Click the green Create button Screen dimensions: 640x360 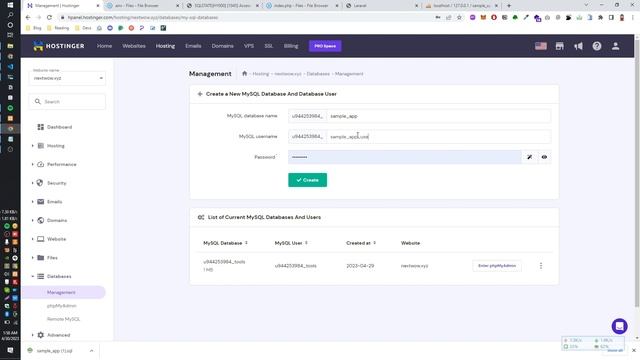(307, 180)
